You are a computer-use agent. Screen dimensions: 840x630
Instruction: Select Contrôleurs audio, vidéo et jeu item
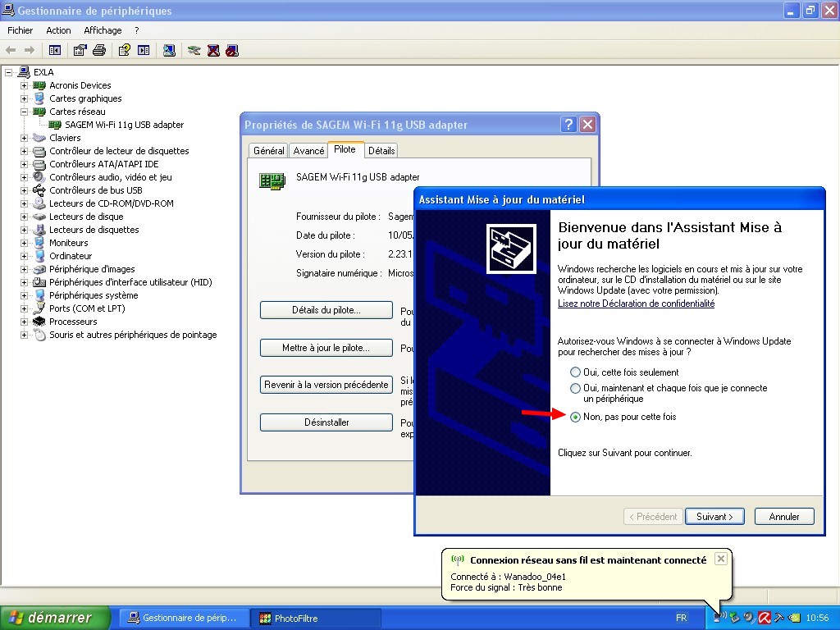pyautogui.click(x=111, y=177)
